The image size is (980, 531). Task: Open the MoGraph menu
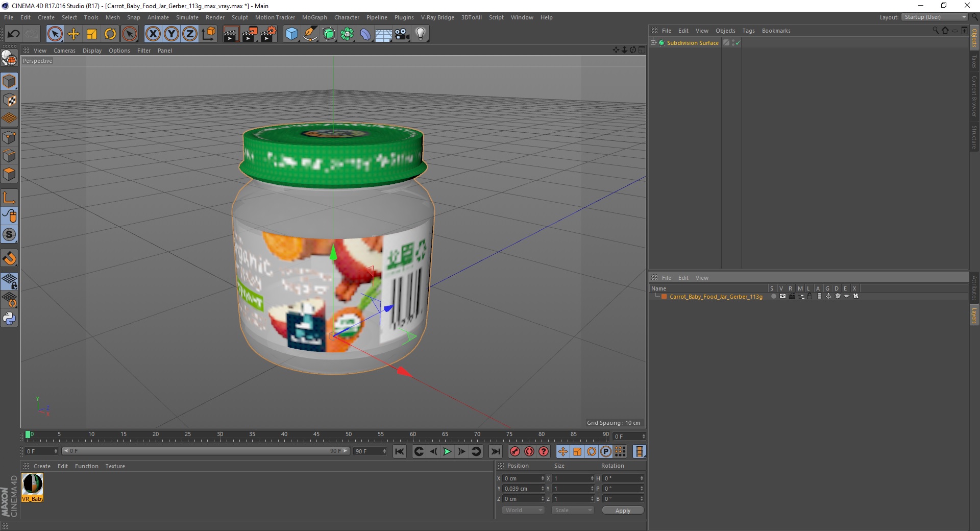click(314, 17)
